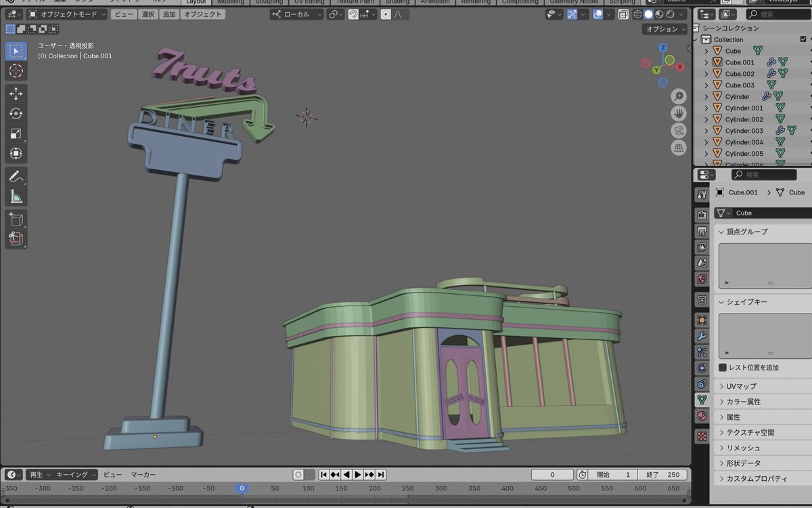
Task: Open the timeline マーカー menu
Action: 143,475
